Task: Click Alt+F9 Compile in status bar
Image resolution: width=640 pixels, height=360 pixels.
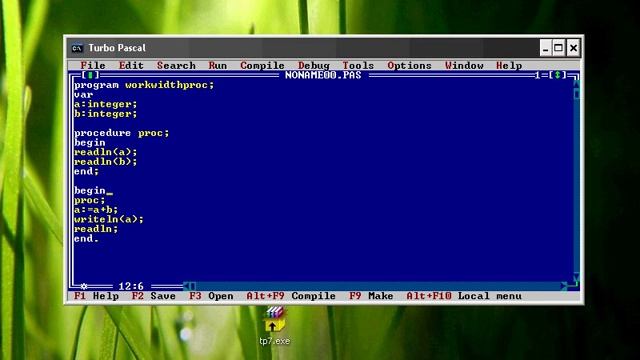Action: pyautogui.click(x=291, y=296)
